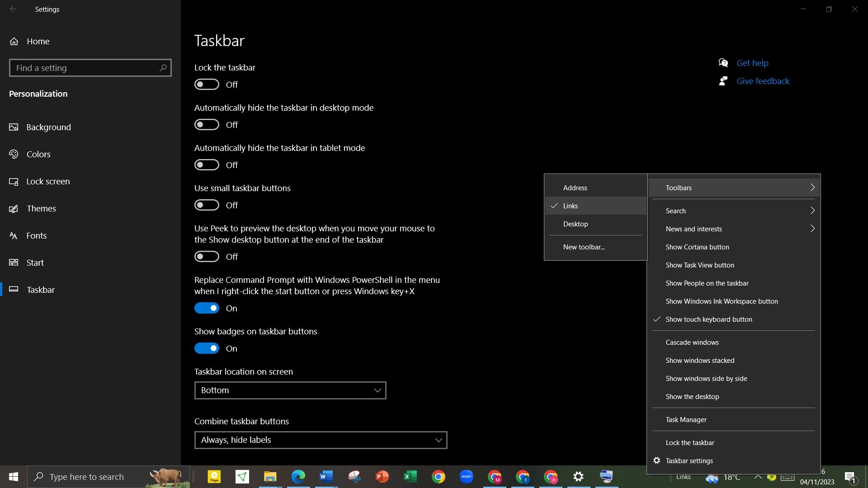
Task: Launch Microsoft Excel from the taskbar
Action: coord(410,476)
